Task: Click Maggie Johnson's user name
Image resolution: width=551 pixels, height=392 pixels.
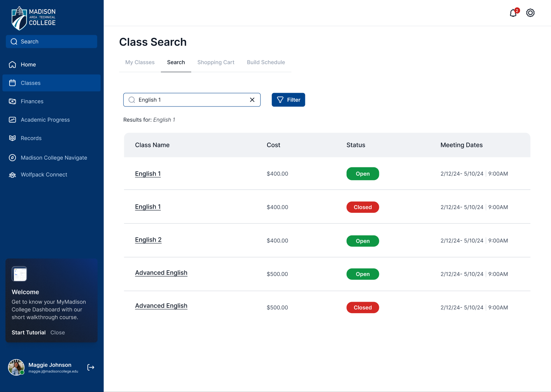Action: (50, 365)
